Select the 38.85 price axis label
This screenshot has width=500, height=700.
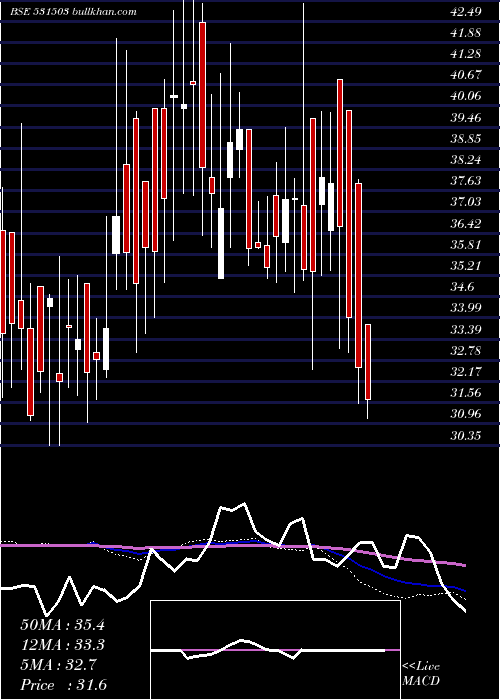466,139
